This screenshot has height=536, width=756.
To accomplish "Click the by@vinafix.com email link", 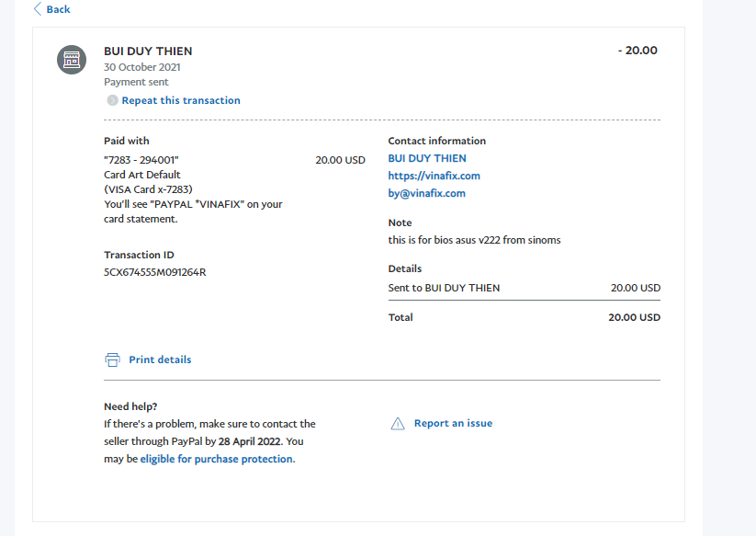I will coord(426,193).
